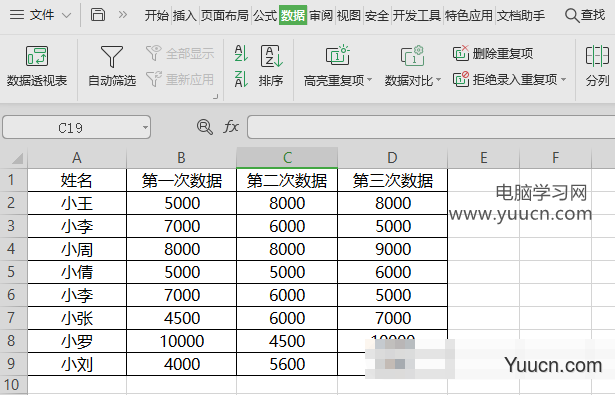Enable 自动筛选 filter funnel
Image resolution: width=615 pixels, height=395 pixels.
click(x=112, y=66)
